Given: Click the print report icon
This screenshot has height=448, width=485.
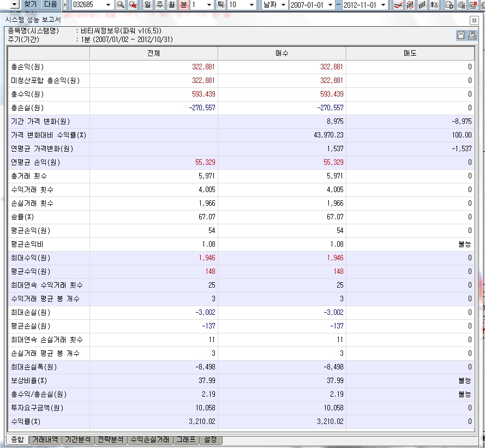Looking at the screenshot, I should pos(471,35).
